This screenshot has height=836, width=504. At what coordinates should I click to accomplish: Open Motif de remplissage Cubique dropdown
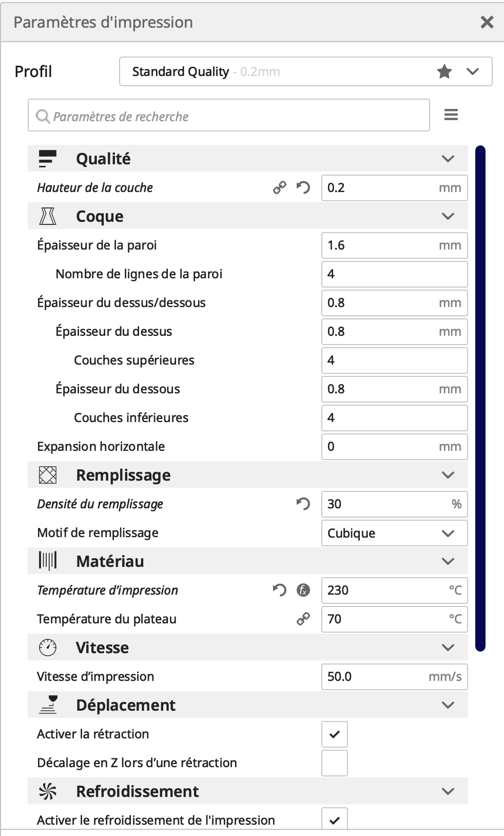(394, 533)
